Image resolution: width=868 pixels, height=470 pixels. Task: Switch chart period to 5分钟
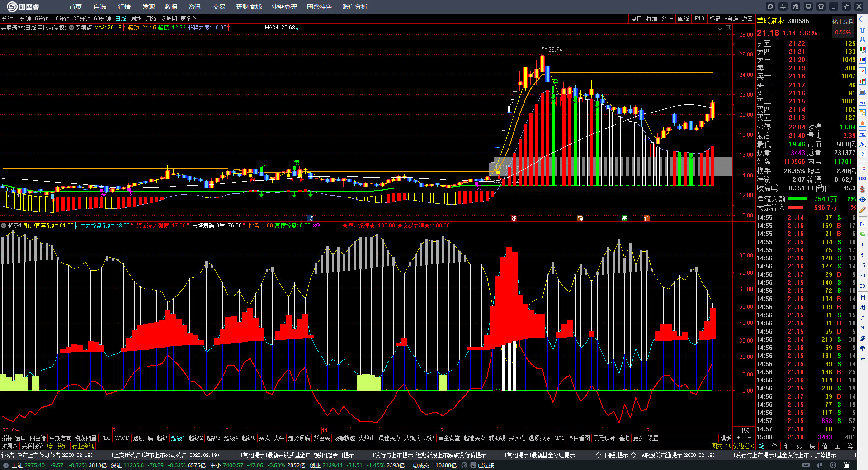42,19
